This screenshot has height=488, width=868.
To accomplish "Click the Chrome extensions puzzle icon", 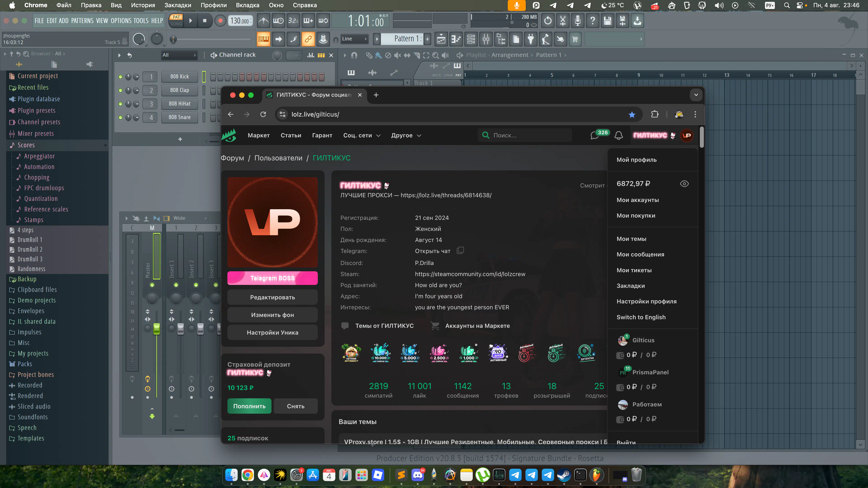I will (x=655, y=114).
